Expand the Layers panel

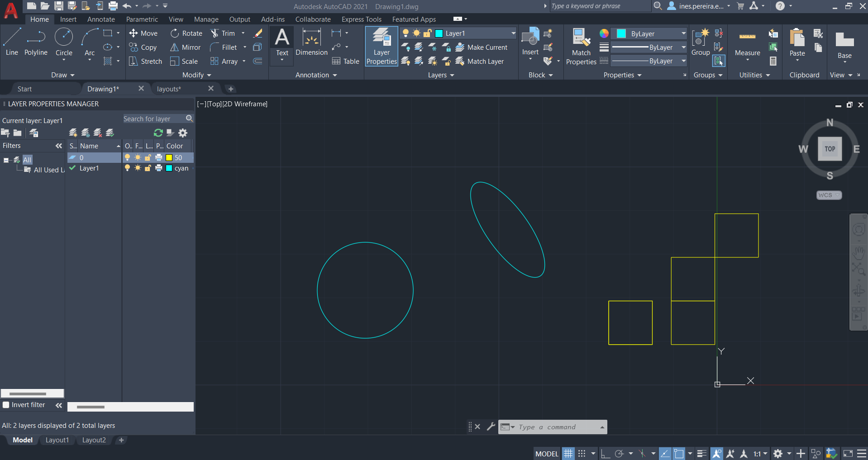point(441,75)
